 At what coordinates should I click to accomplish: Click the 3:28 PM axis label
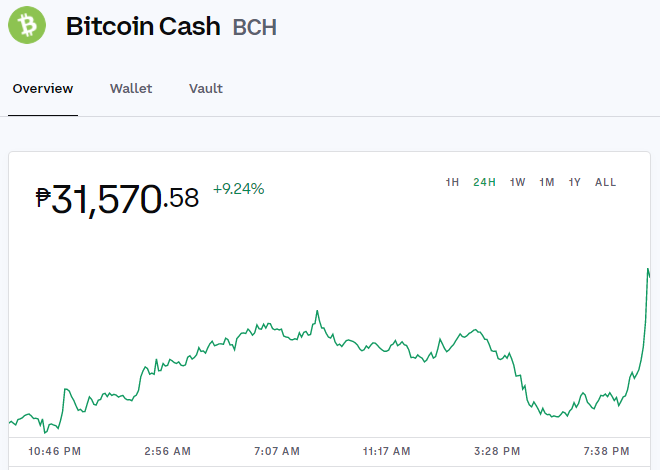click(x=497, y=451)
